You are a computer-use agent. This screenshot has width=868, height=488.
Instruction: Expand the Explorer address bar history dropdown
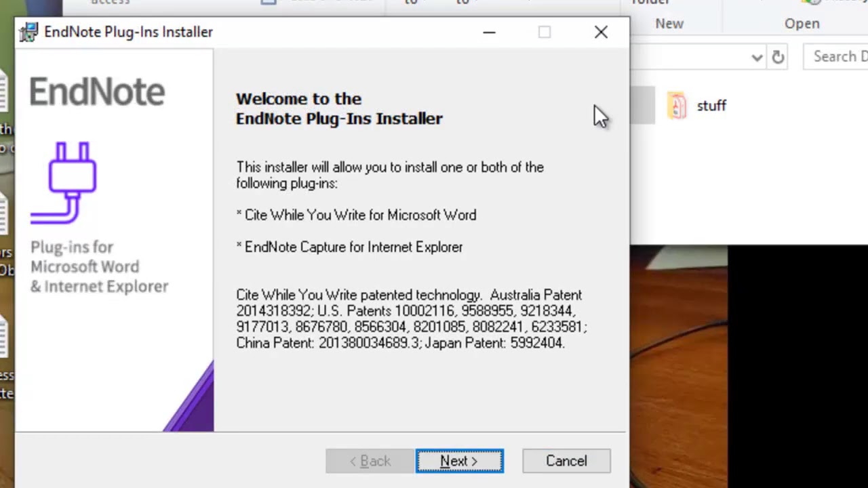(757, 57)
